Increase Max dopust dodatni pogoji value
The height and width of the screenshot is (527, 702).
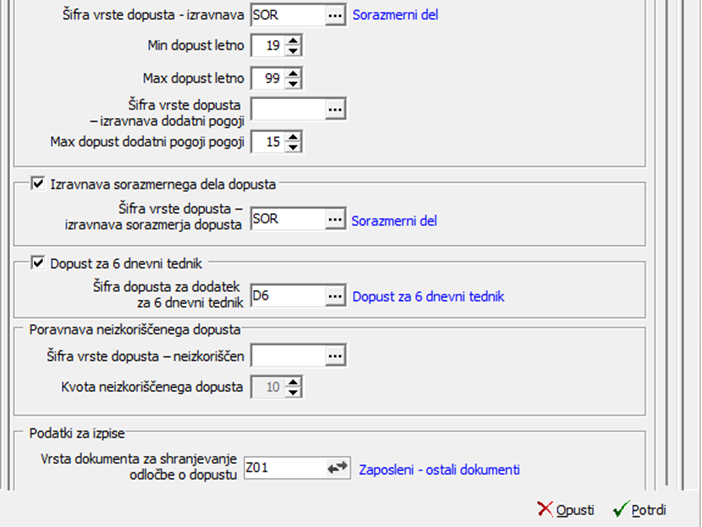pyautogui.click(x=293, y=137)
